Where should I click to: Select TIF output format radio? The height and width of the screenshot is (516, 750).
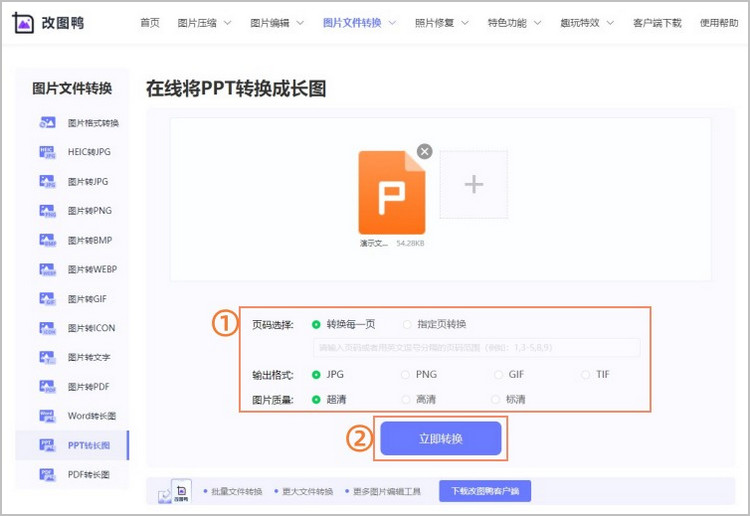(586, 375)
